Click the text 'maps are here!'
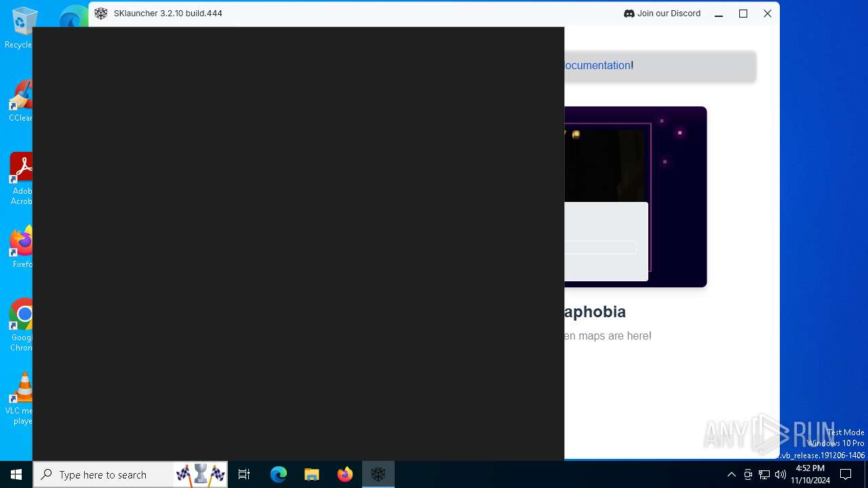Screen dimensions: 868x488 pyautogui.click(x=615, y=336)
